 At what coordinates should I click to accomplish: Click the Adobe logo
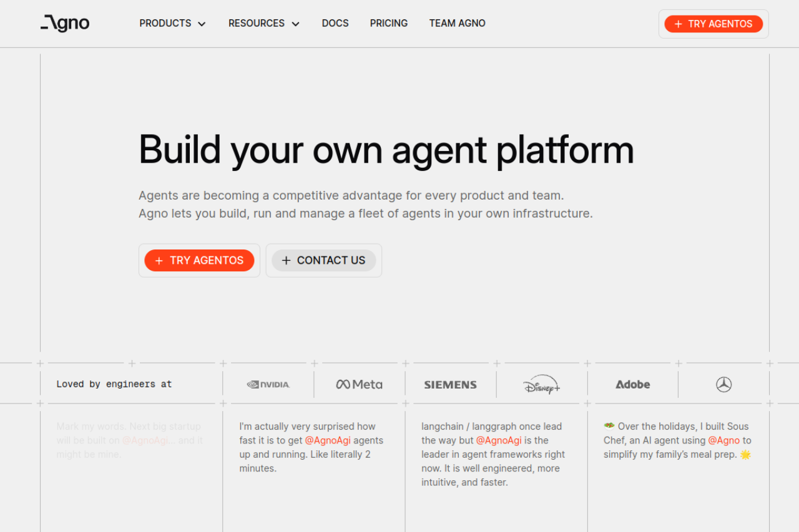pyautogui.click(x=633, y=384)
